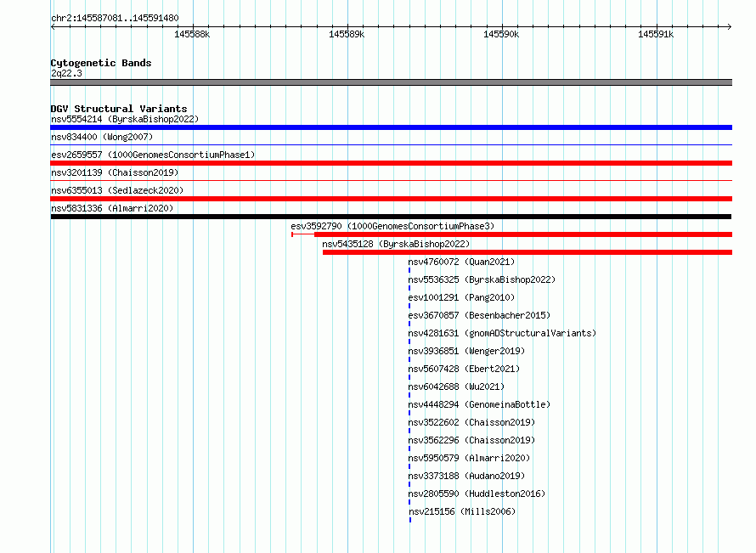Screen dimensions: 756x553
Task: Click nsv2805590 (Huddleston2016) label
Action: coord(477,494)
